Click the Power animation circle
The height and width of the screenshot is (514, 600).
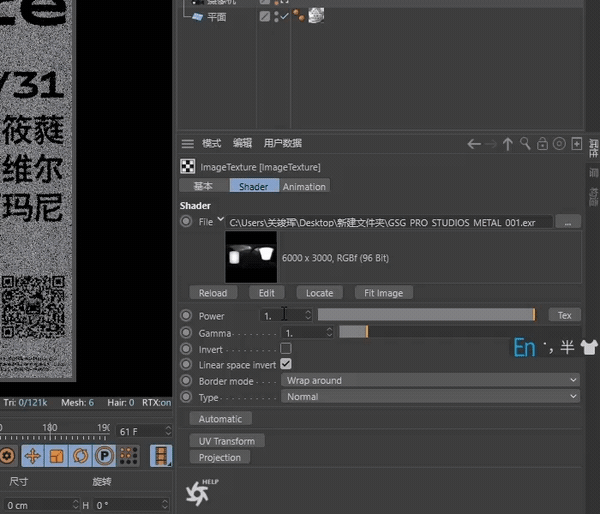click(186, 315)
